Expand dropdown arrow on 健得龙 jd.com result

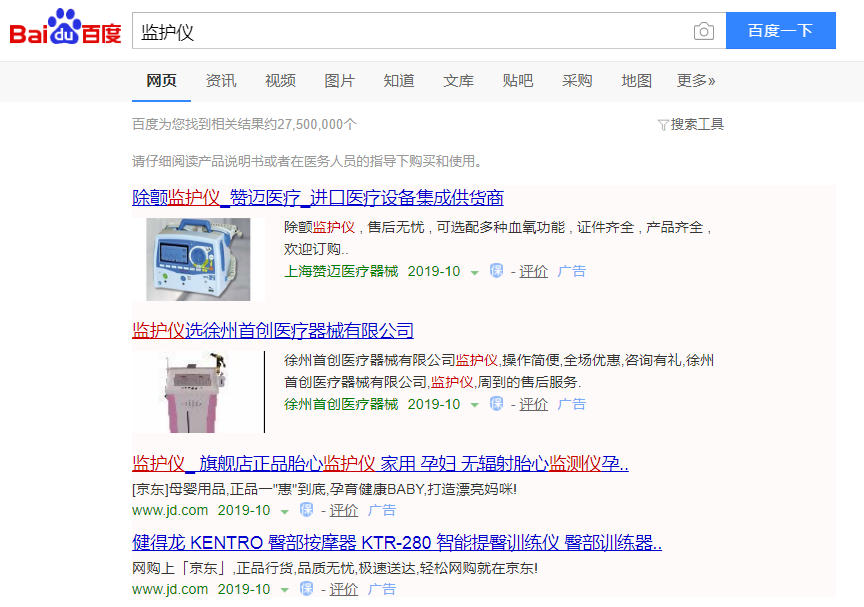click(284, 590)
